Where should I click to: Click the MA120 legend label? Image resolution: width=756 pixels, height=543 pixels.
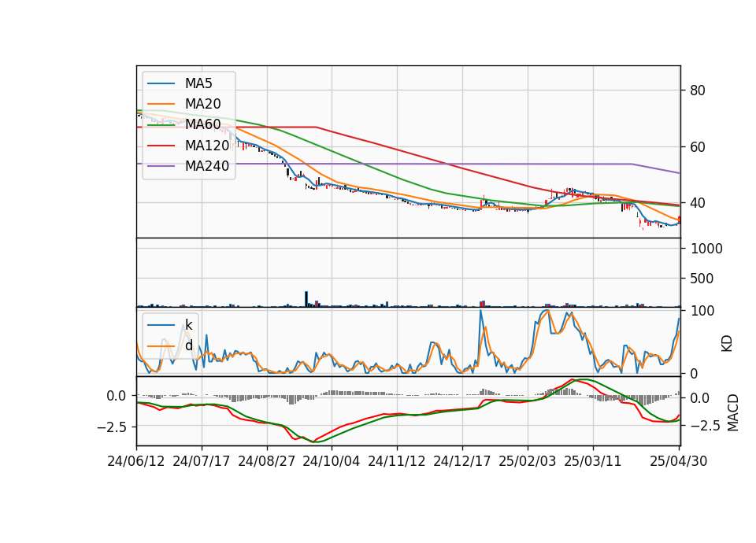[207, 146]
